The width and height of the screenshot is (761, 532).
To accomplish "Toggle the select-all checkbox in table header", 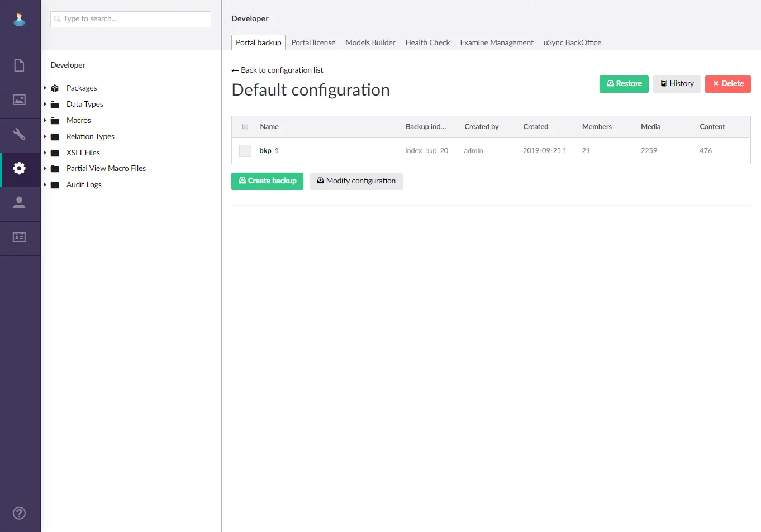I will click(x=245, y=127).
